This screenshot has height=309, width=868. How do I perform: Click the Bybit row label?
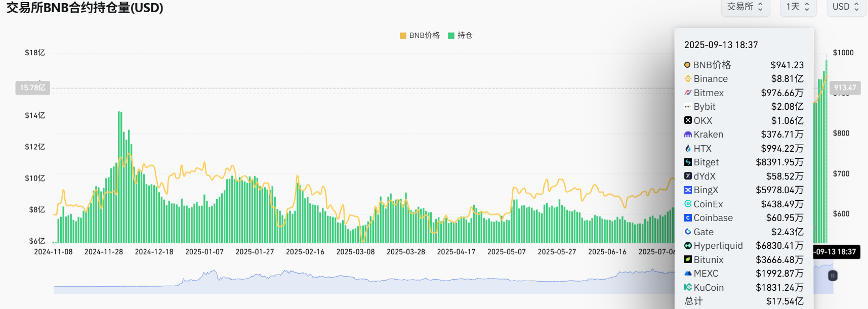pos(705,107)
